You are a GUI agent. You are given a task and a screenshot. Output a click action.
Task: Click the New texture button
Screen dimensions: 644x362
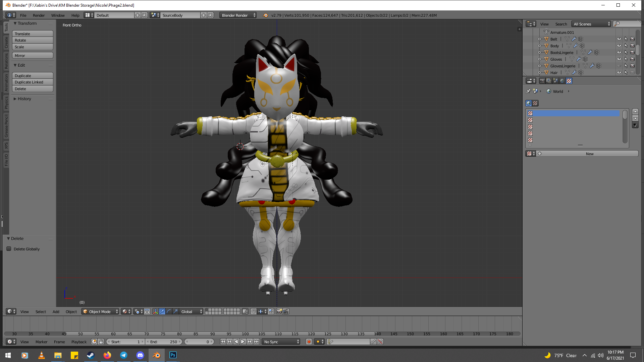pyautogui.click(x=589, y=154)
